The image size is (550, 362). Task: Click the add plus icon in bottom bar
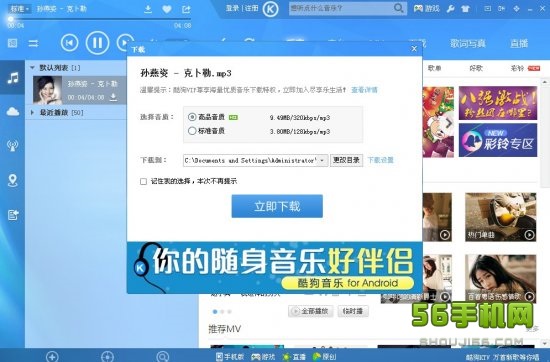point(52,357)
